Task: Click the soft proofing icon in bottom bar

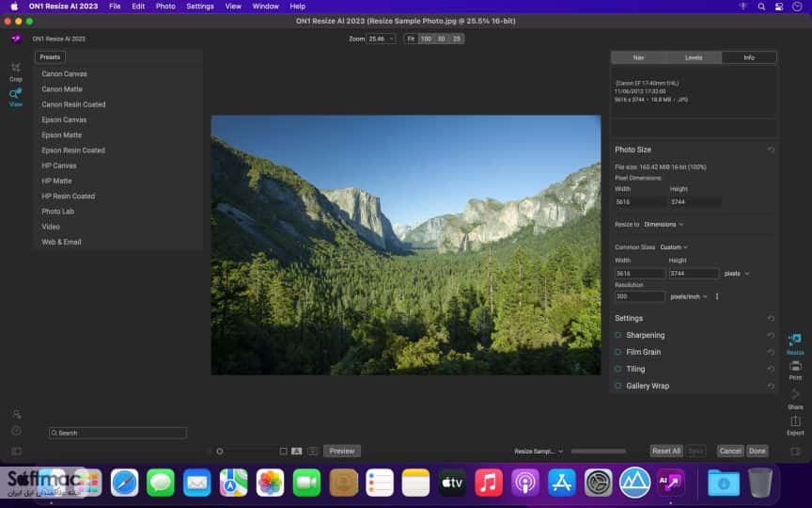Action: (x=312, y=451)
